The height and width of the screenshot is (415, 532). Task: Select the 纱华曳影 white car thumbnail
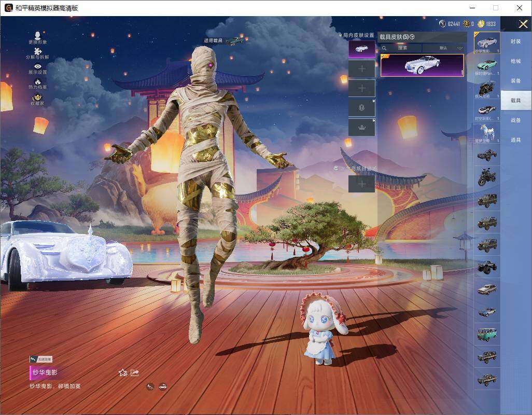pyautogui.click(x=487, y=43)
